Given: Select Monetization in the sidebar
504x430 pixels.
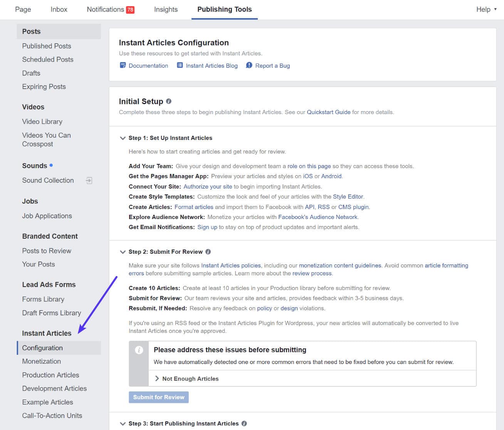Looking at the screenshot, I should click(x=41, y=361).
